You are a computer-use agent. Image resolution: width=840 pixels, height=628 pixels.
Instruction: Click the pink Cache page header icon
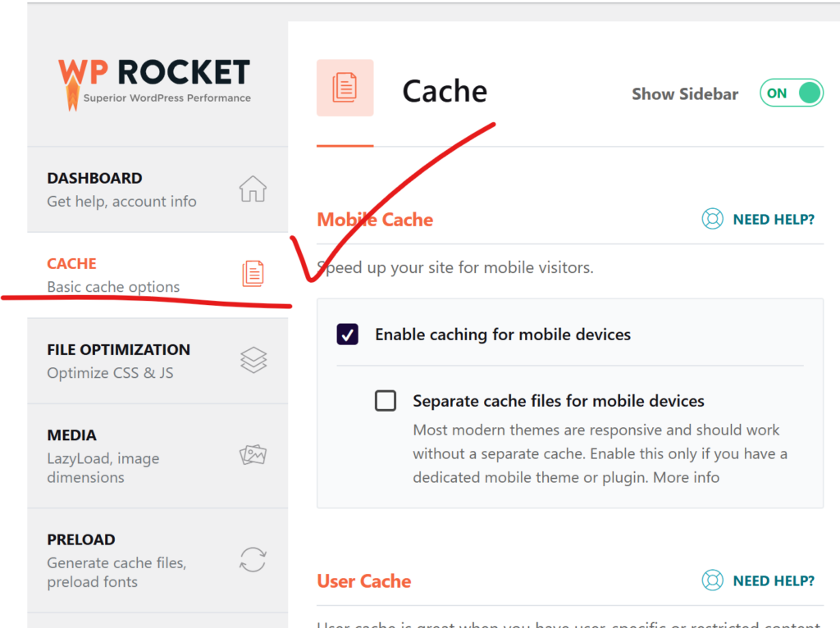pyautogui.click(x=345, y=88)
